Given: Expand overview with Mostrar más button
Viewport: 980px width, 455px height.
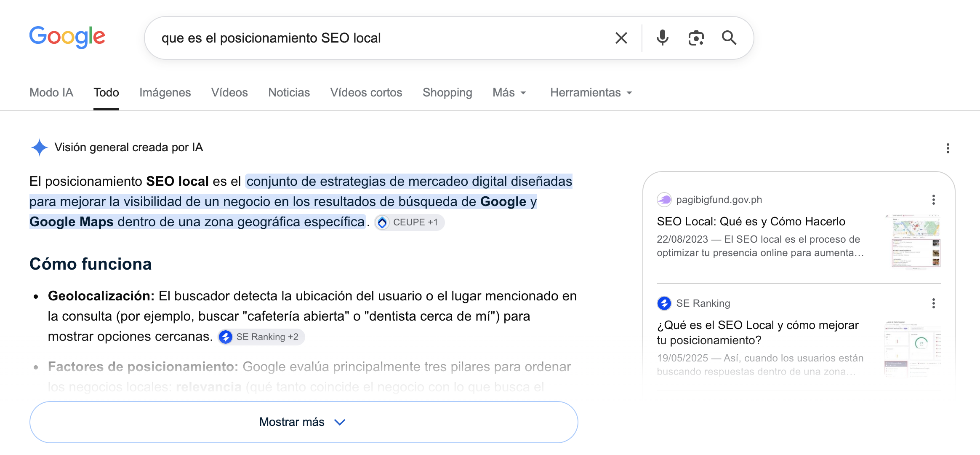Looking at the screenshot, I should 304,422.
